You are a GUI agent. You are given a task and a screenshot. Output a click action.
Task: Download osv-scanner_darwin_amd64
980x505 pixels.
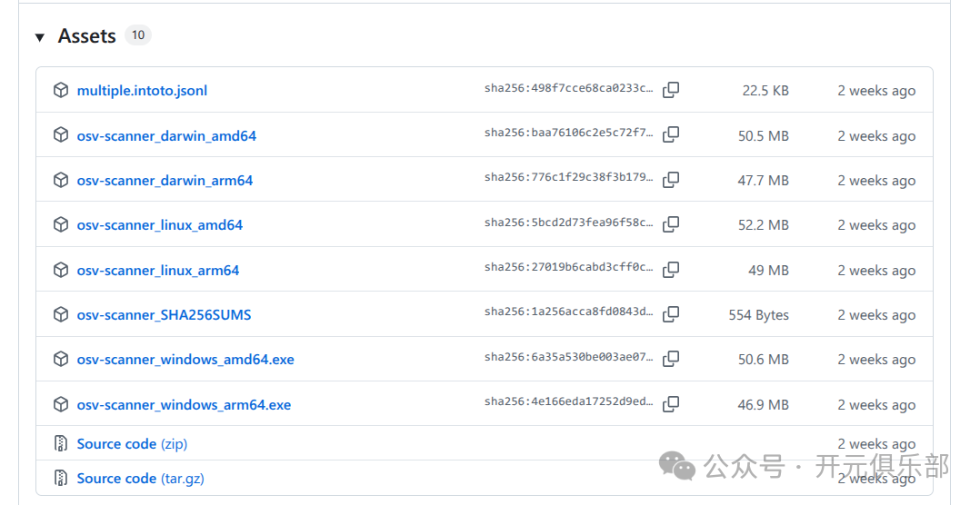tap(166, 135)
